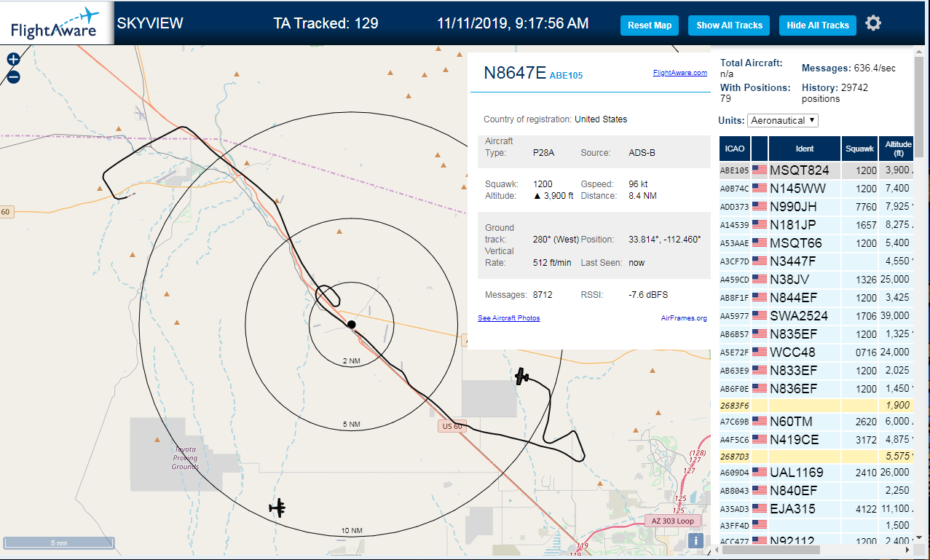
Task: Select the N835EF aircraft row
Action: click(x=816, y=334)
